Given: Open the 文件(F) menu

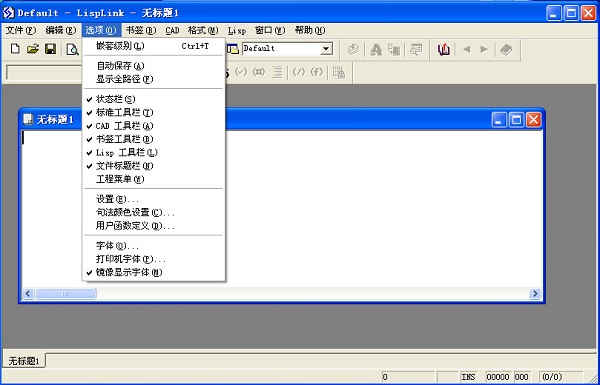Looking at the screenshot, I should [21, 30].
